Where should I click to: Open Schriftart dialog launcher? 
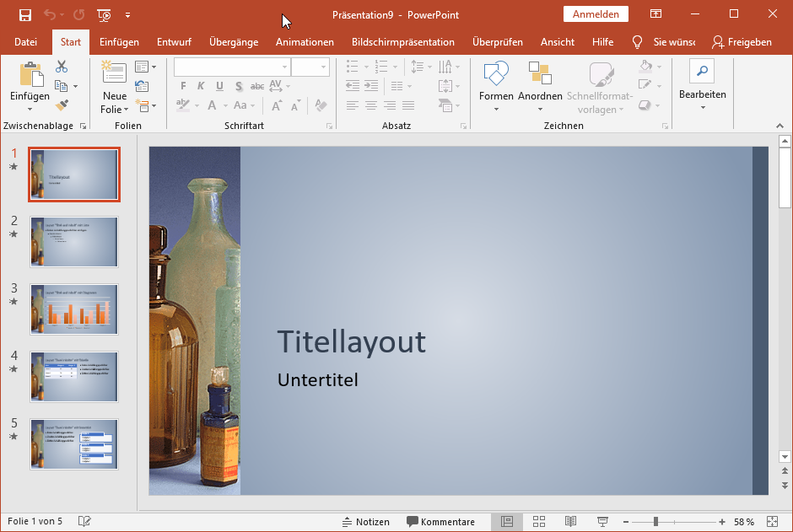[x=329, y=126]
